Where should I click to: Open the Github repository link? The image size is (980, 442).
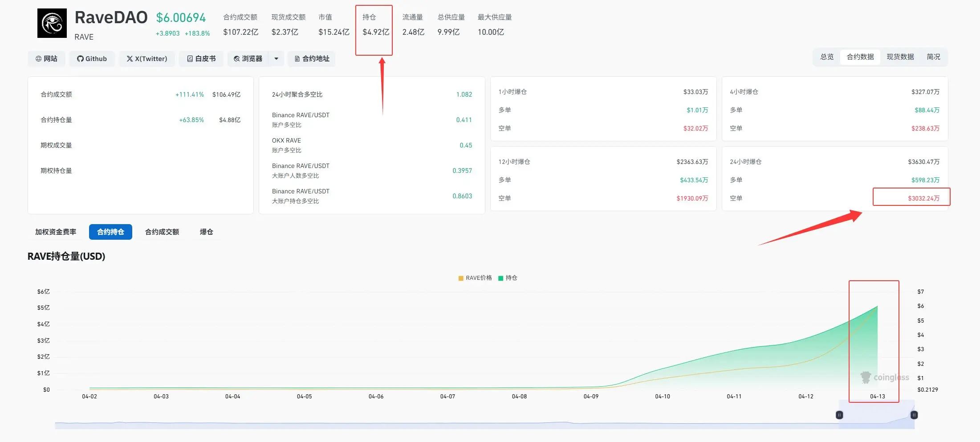[92, 59]
